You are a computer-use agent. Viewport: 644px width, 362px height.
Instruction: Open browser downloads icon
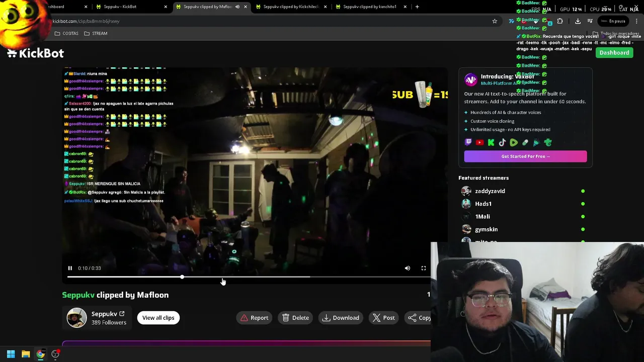tap(578, 21)
